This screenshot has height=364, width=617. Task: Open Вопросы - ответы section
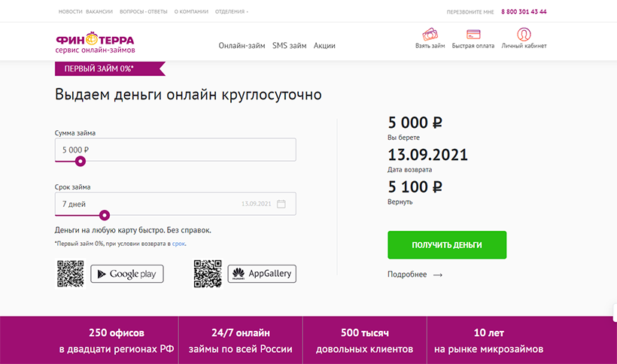point(144,12)
